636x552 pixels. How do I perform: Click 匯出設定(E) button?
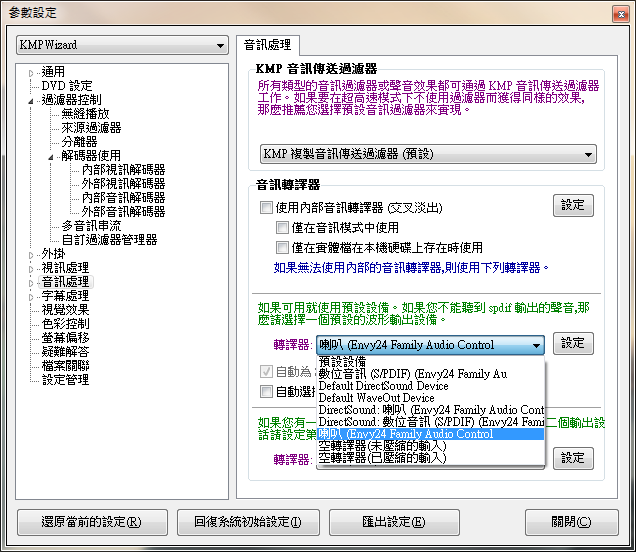(394, 522)
